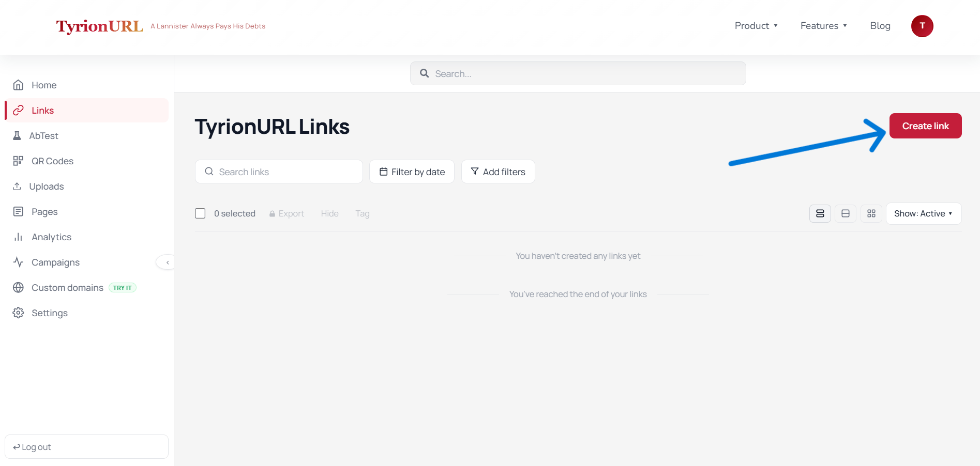Click the Export action
Viewport: 980px width, 466px height.
pos(287,213)
